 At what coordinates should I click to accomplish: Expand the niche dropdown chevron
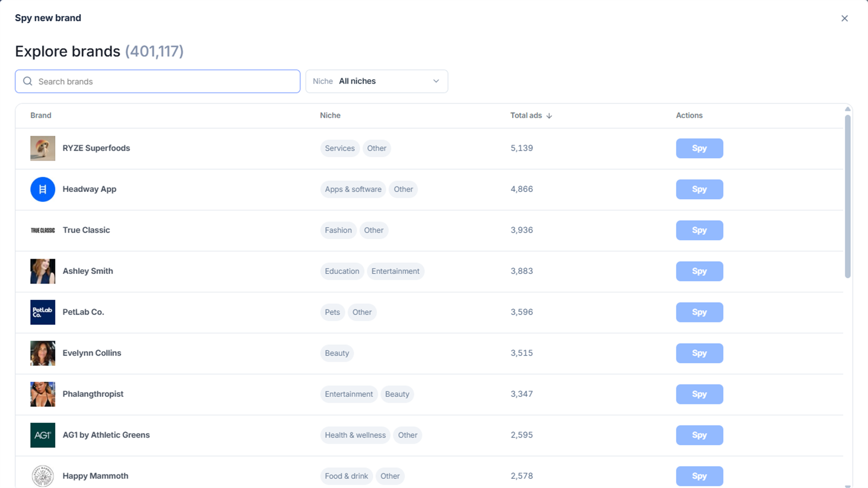tap(436, 81)
